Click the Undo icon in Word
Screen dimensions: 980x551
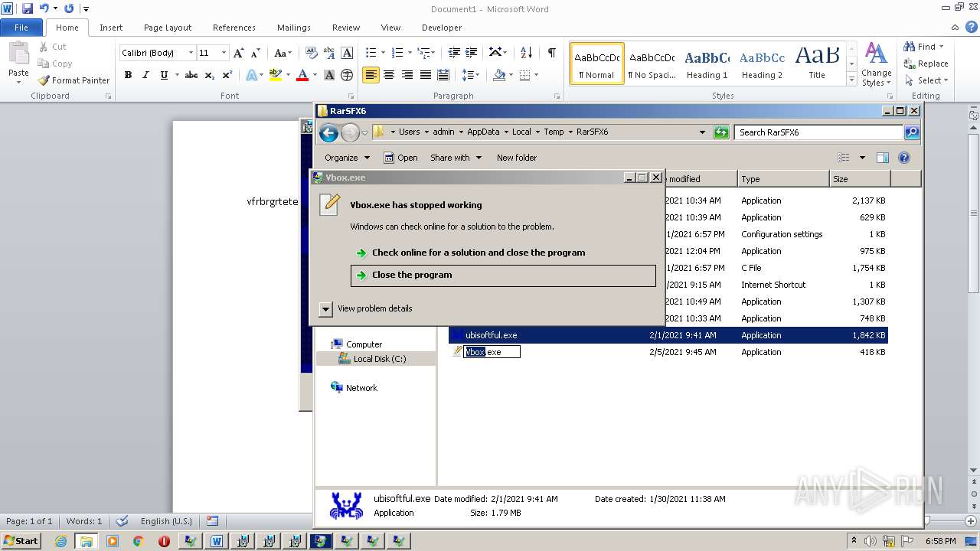[44, 8]
